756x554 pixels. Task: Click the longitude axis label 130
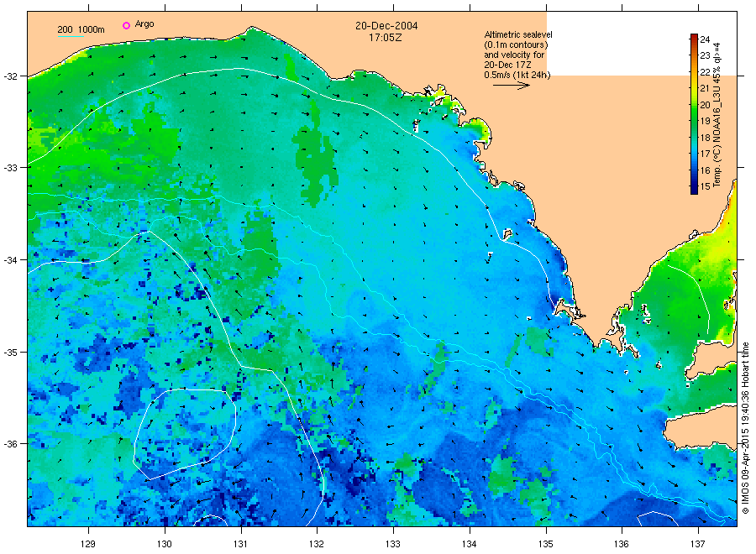coord(165,544)
